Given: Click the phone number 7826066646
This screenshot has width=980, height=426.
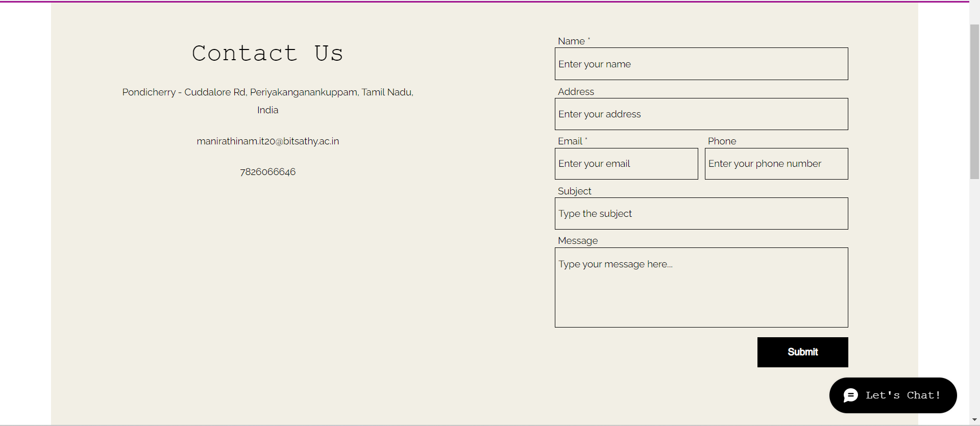Looking at the screenshot, I should (268, 172).
